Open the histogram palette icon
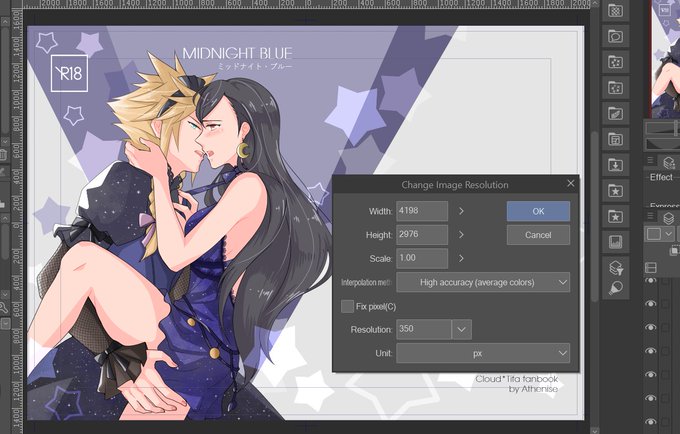Image resolution: width=680 pixels, height=434 pixels. tap(615, 242)
